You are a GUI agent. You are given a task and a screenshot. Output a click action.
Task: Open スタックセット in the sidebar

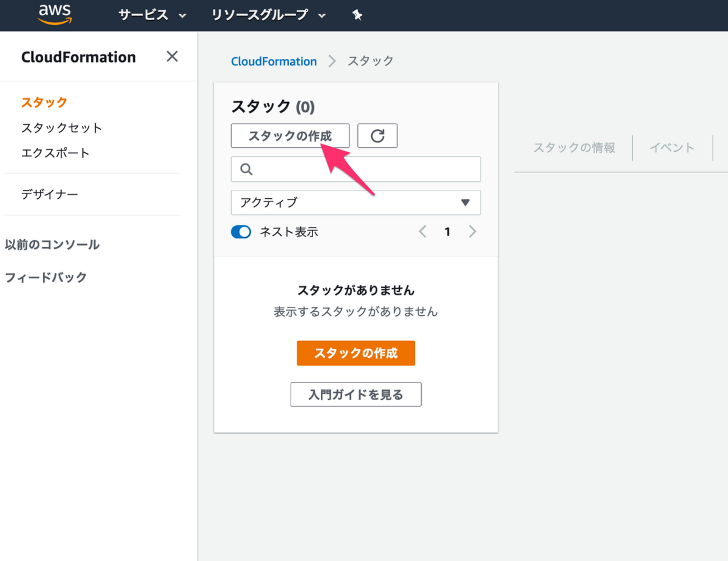click(62, 128)
